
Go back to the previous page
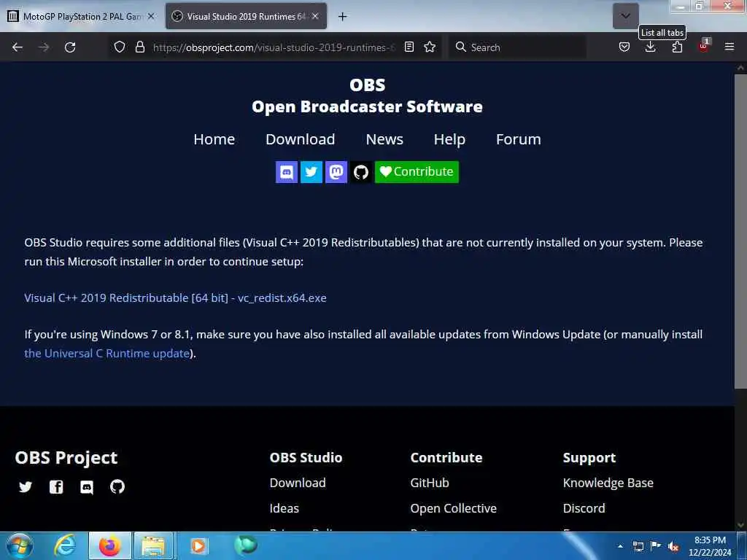18,47
